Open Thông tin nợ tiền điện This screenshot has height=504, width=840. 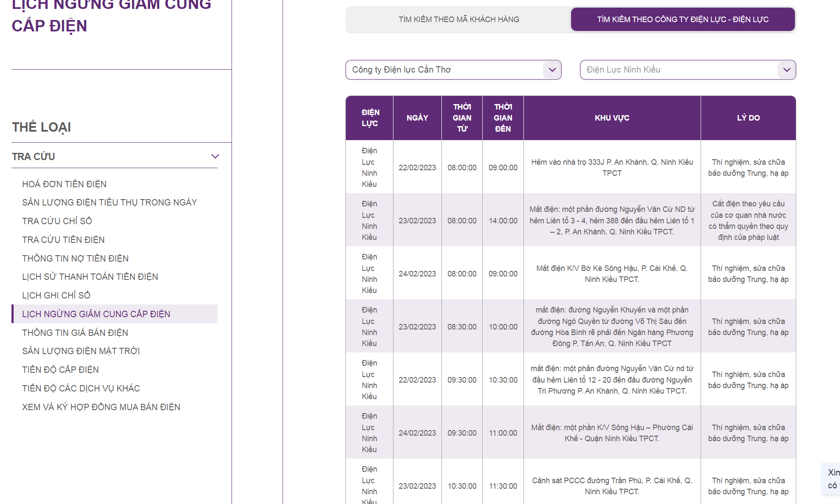pyautogui.click(x=75, y=259)
